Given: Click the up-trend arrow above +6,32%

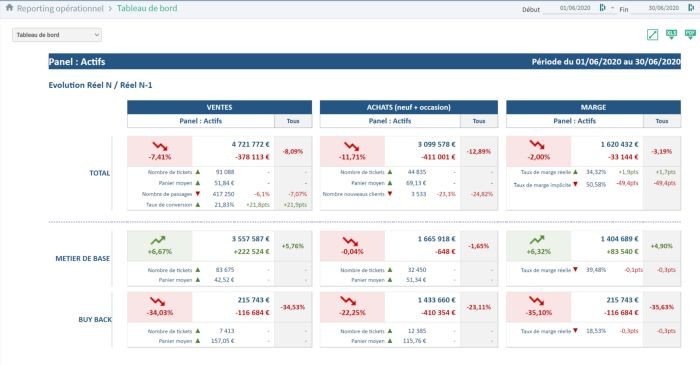Looking at the screenshot, I should tap(537, 240).
